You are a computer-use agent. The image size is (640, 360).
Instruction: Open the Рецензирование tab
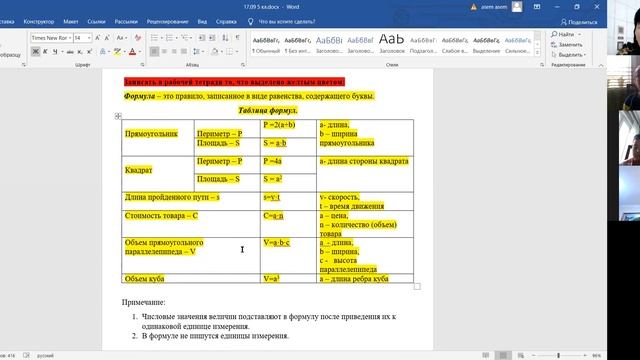click(168, 22)
